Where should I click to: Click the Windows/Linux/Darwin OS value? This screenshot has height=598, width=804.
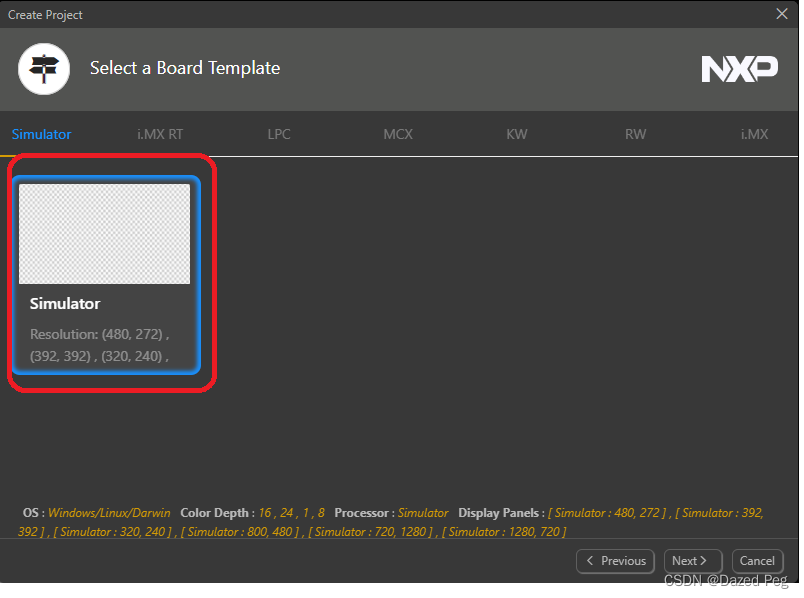109,513
